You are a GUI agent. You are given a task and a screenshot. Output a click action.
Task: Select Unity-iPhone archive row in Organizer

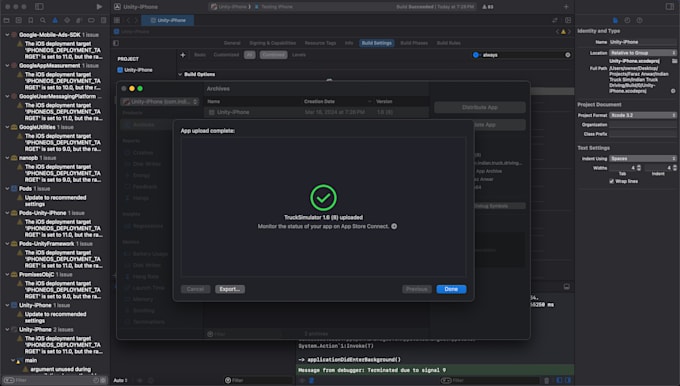point(316,112)
